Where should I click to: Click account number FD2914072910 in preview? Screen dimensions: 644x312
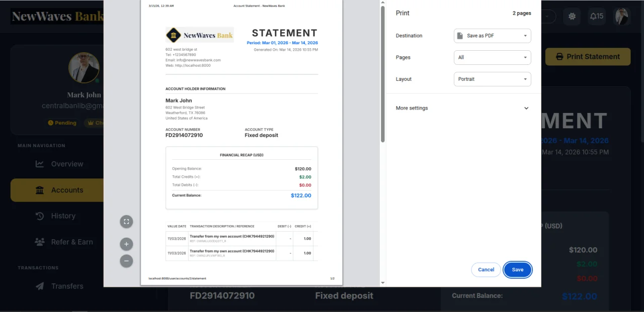pos(184,135)
